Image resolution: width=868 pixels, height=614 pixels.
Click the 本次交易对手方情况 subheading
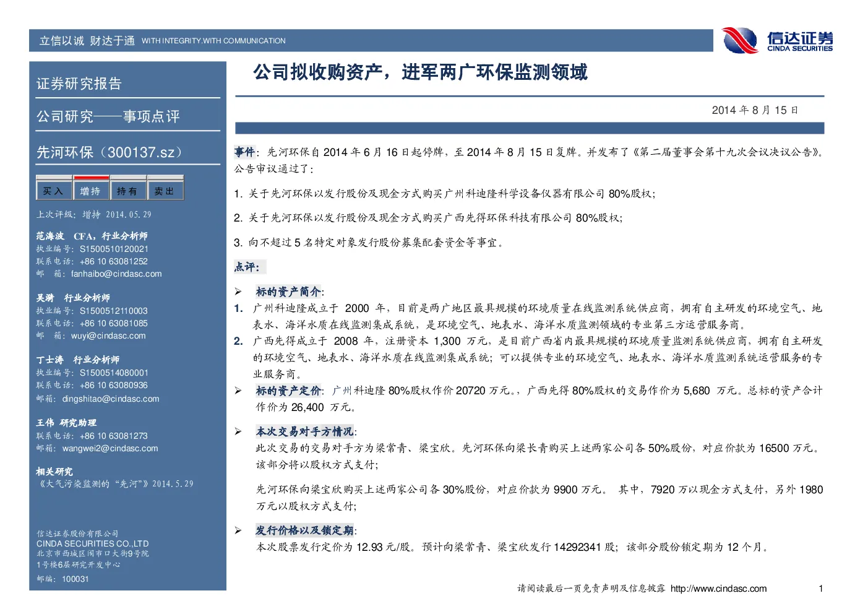click(x=305, y=431)
